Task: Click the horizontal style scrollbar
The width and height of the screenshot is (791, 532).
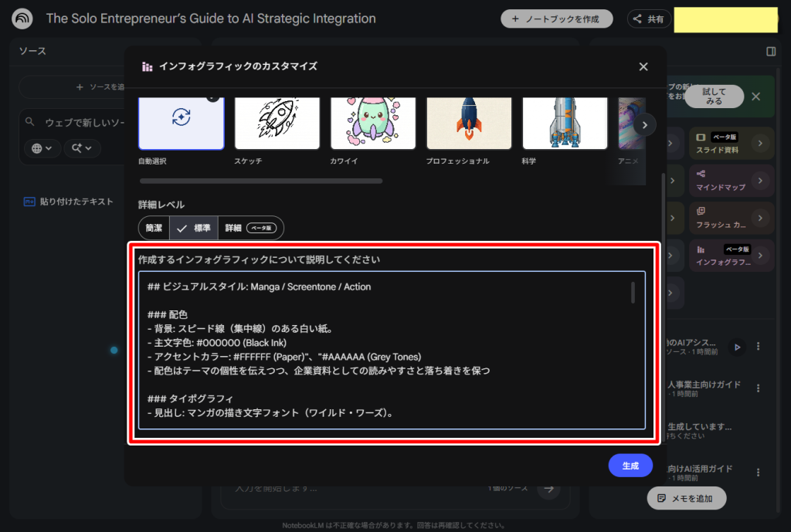Action: point(261,181)
